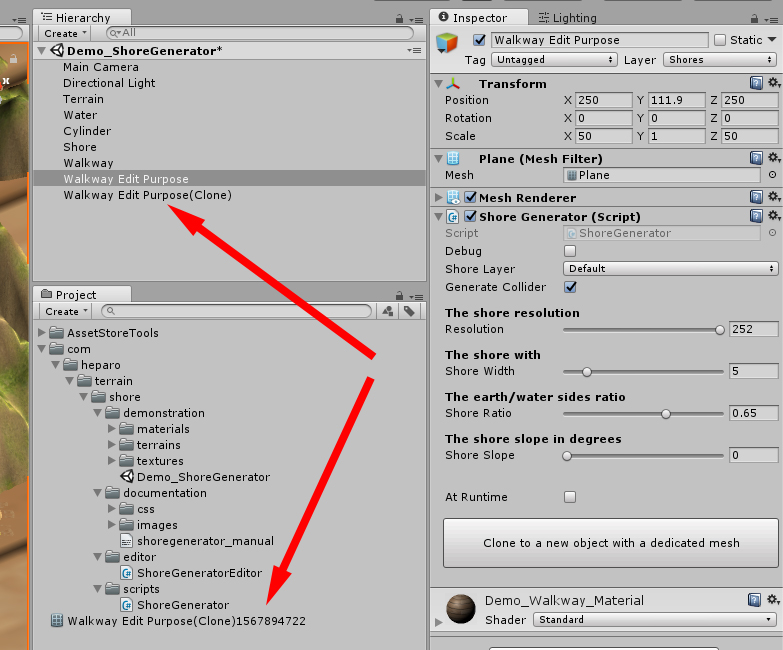This screenshot has height=650, width=783.
Task: Open Transform component gear settings menu
Action: click(774, 82)
